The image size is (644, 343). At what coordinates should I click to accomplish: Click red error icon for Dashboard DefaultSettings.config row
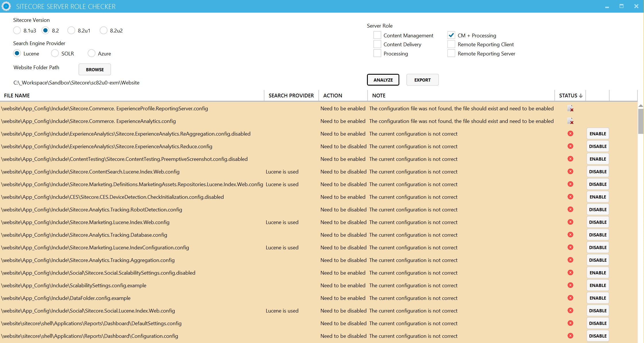(x=570, y=323)
